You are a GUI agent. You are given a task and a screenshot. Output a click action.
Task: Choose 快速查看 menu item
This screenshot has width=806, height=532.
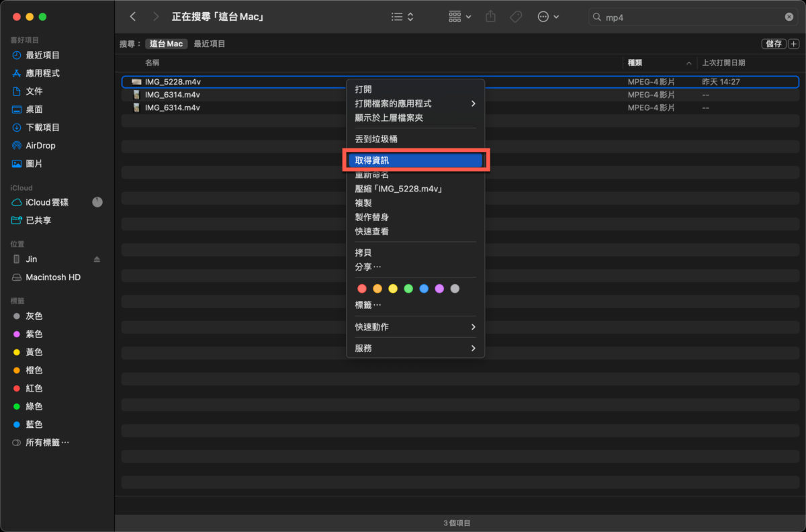click(415, 231)
